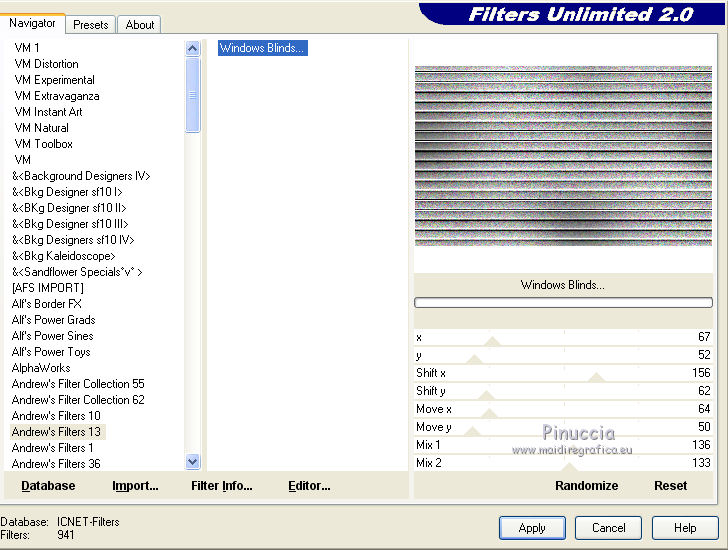Viewport: 728px width, 550px height.
Task: Select Windows Blinds filter entry
Action: tap(262, 48)
